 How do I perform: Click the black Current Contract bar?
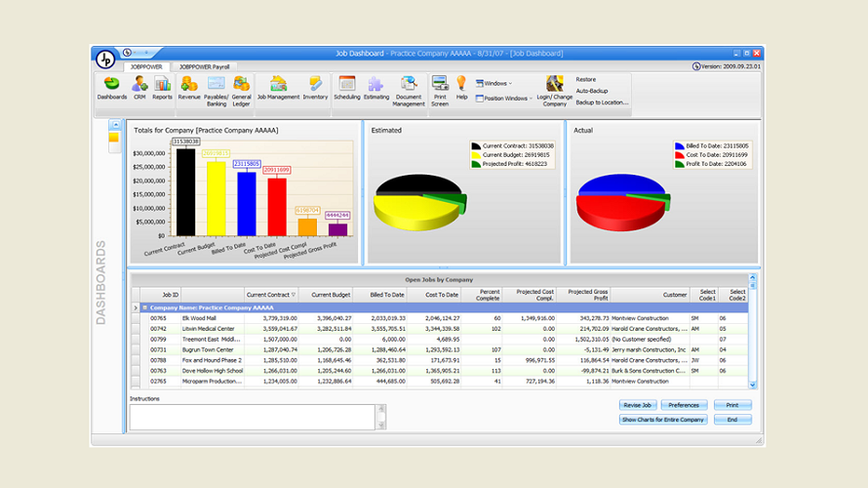tap(186, 192)
